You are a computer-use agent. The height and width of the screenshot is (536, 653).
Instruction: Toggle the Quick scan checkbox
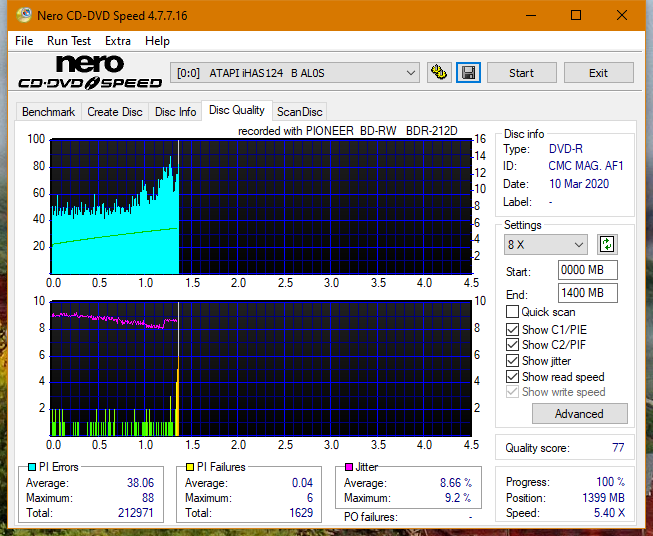(512, 312)
